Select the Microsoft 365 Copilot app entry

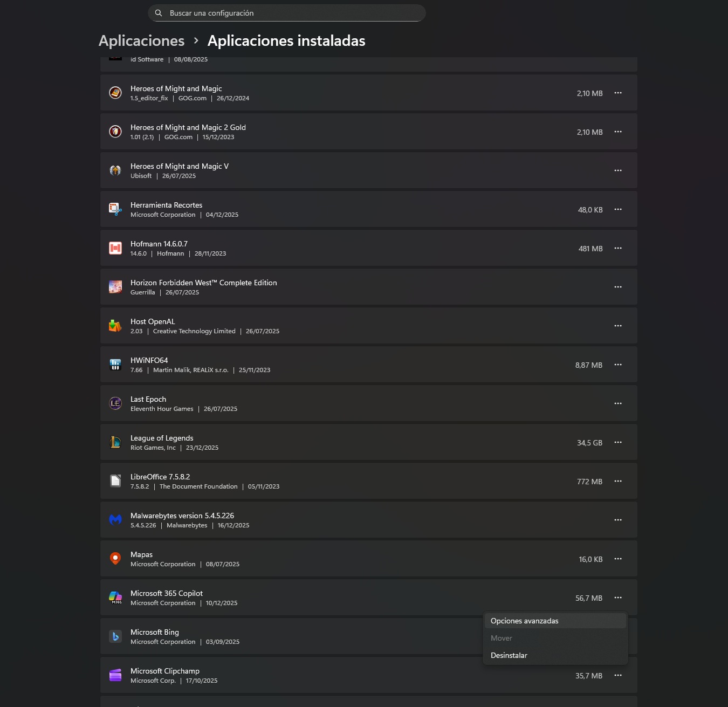click(x=324, y=598)
